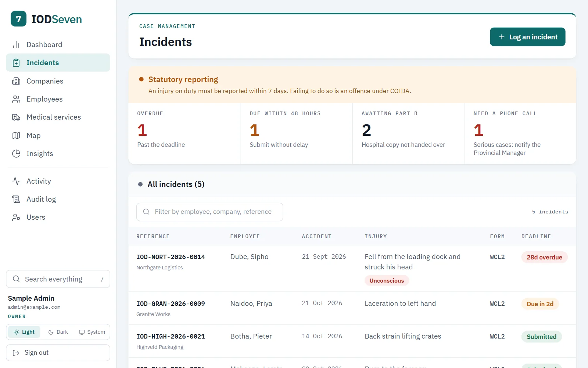Click the magnifier icon in the incident filter
Image resolution: width=588 pixels, height=368 pixels.
[x=146, y=212]
